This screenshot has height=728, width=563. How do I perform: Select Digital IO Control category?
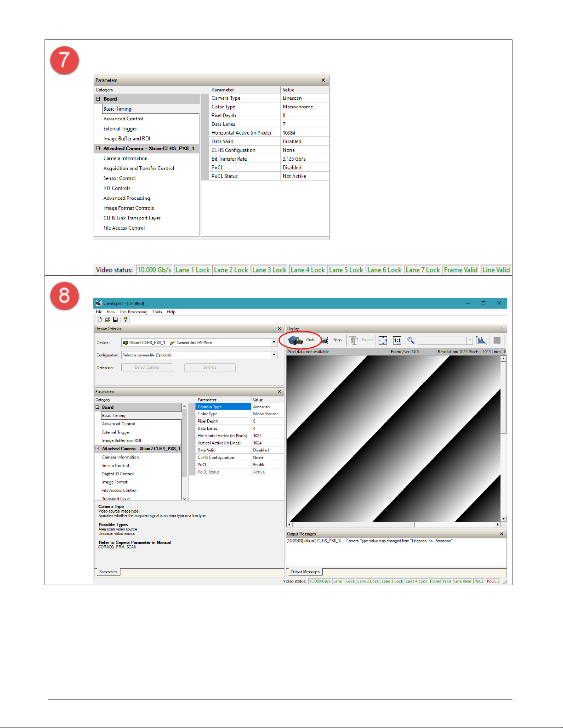[x=118, y=474]
